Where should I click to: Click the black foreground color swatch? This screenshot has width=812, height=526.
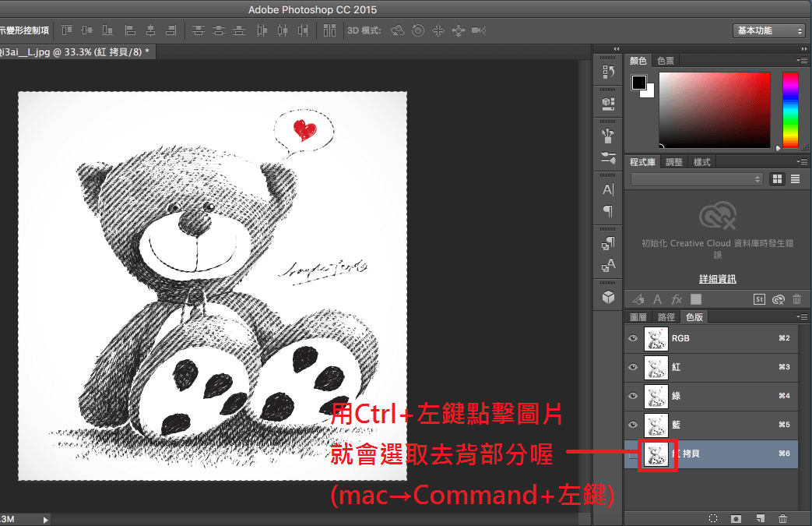tap(639, 83)
